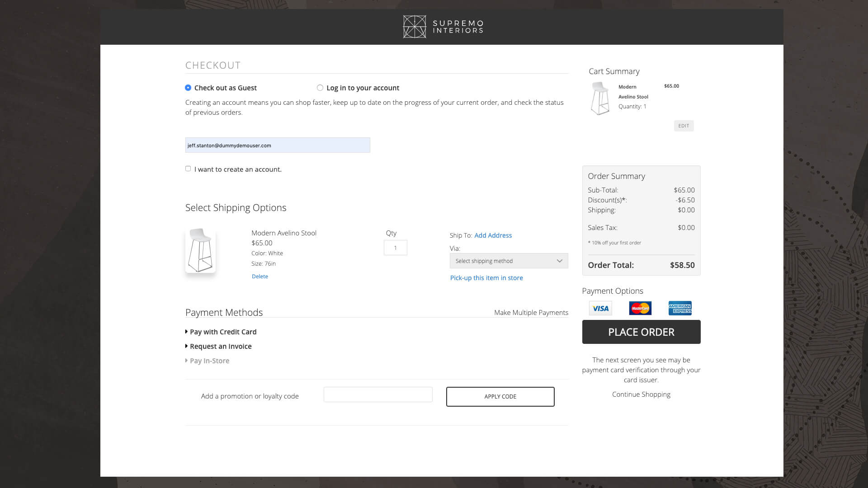Click the APPLY CODE button
This screenshot has width=868, height=488.
tap(500, 396)
